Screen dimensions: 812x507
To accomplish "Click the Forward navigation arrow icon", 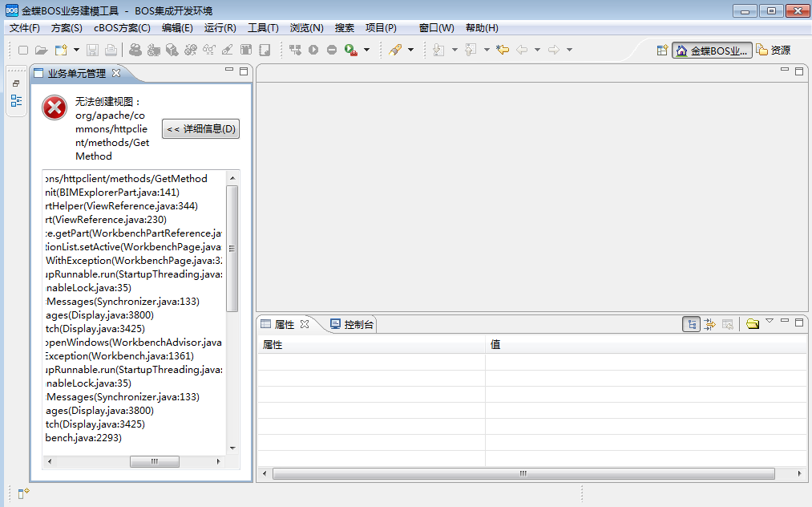I will [554, 50].
